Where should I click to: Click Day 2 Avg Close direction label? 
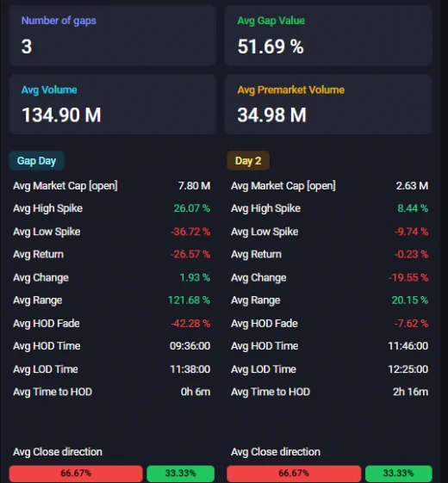coord(276,452)
